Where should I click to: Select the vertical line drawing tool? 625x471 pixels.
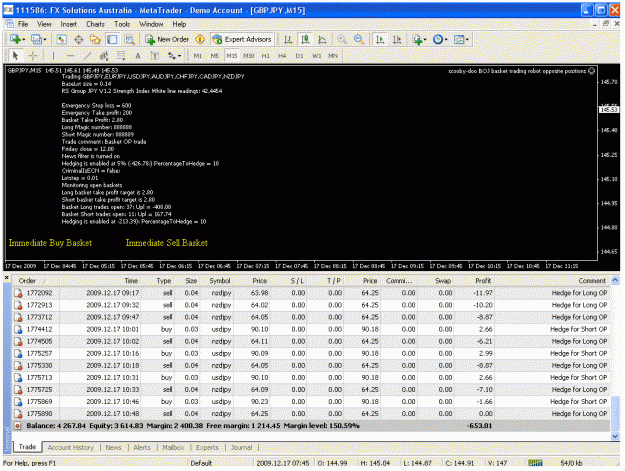[x=53, y=55]
